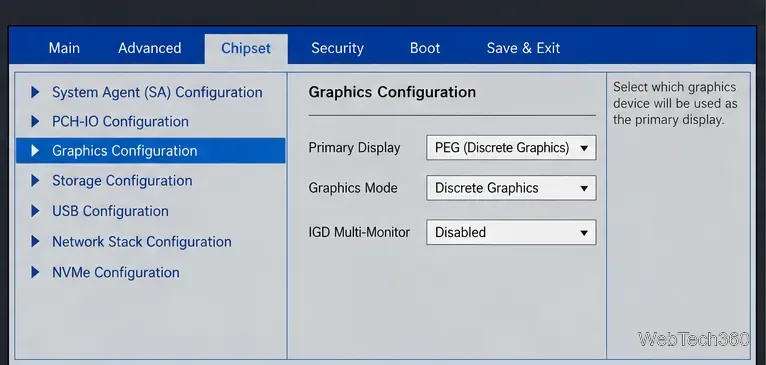766x365 pixels.
Task: Expand the PCH-IO Configuration arrow
Action: (35, 121)
